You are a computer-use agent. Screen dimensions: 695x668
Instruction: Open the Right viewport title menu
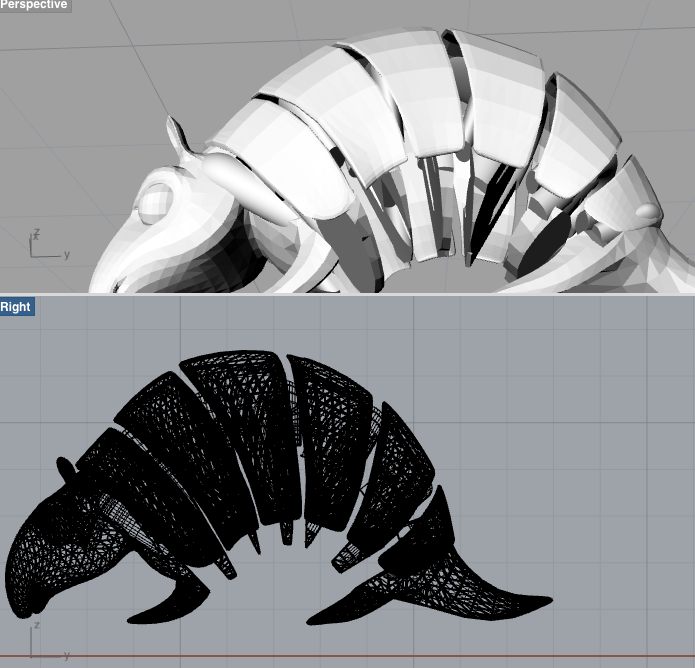[17, 307]
